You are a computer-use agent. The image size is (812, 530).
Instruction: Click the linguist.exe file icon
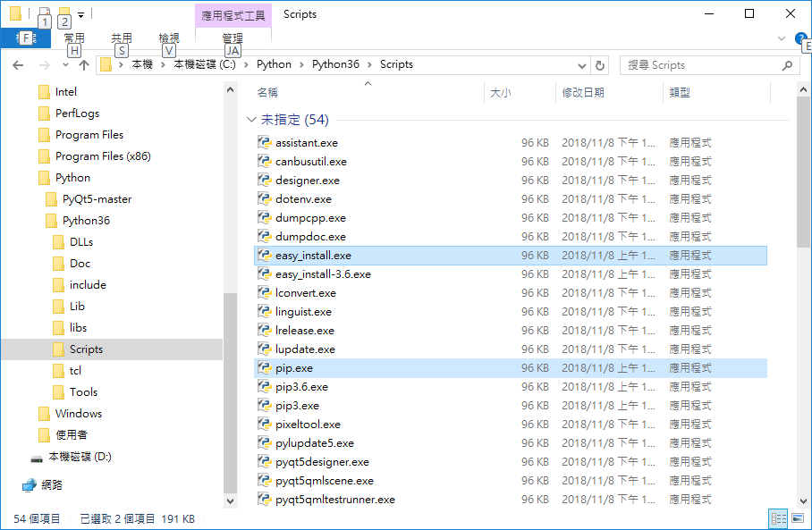264,312
